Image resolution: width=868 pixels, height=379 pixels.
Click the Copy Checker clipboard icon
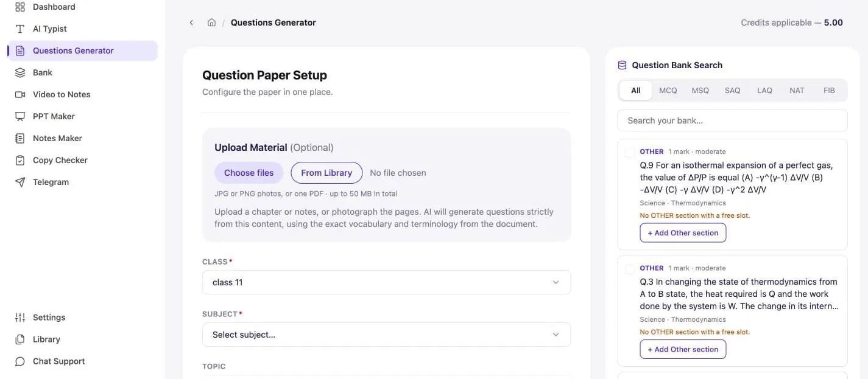click(20, 160)
